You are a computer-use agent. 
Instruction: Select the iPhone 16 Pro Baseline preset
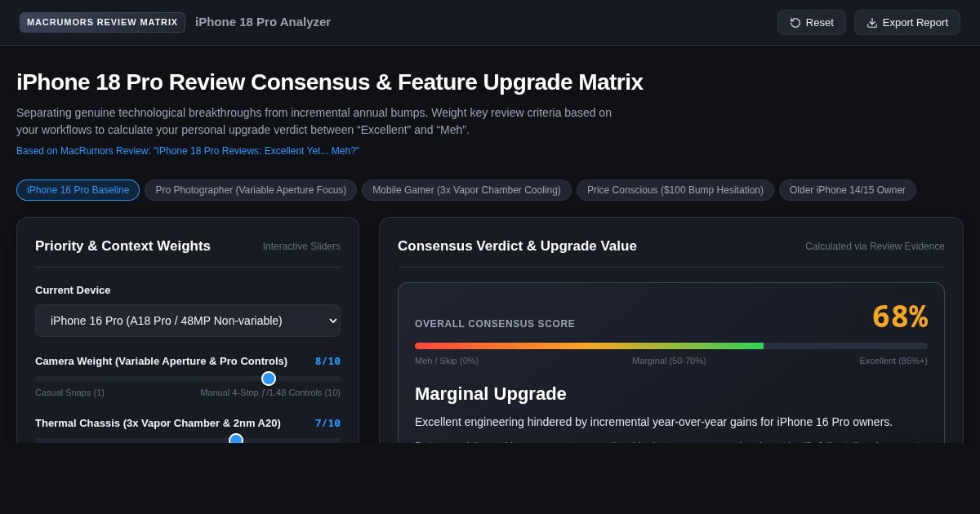[x=78, y=190]
